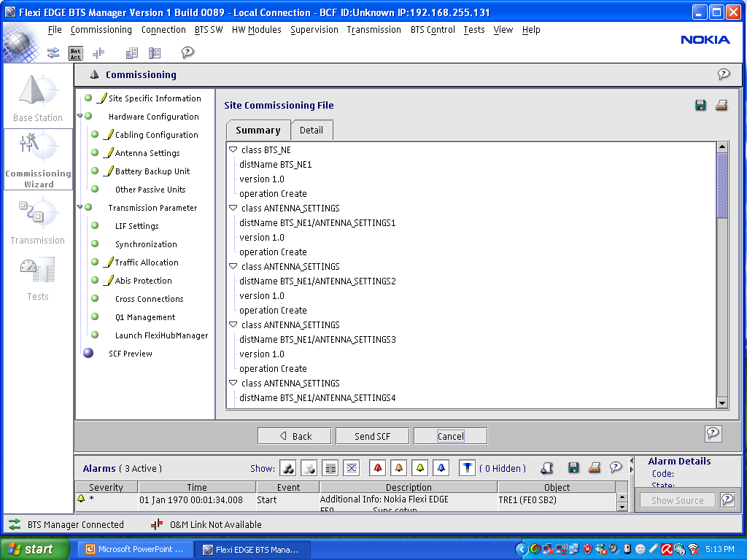Open the Transmission sidebar view
Screen dimensions: 747x560
38,222
